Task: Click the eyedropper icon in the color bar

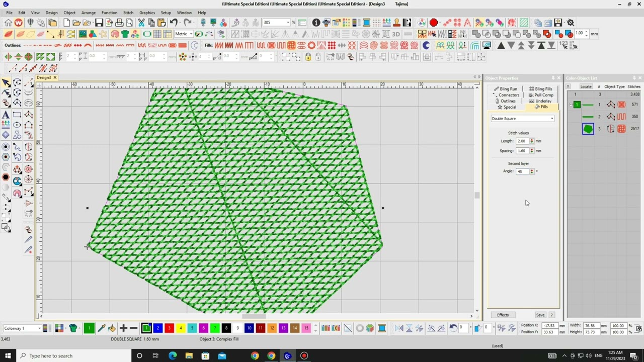Action: (x=101, y=328)
